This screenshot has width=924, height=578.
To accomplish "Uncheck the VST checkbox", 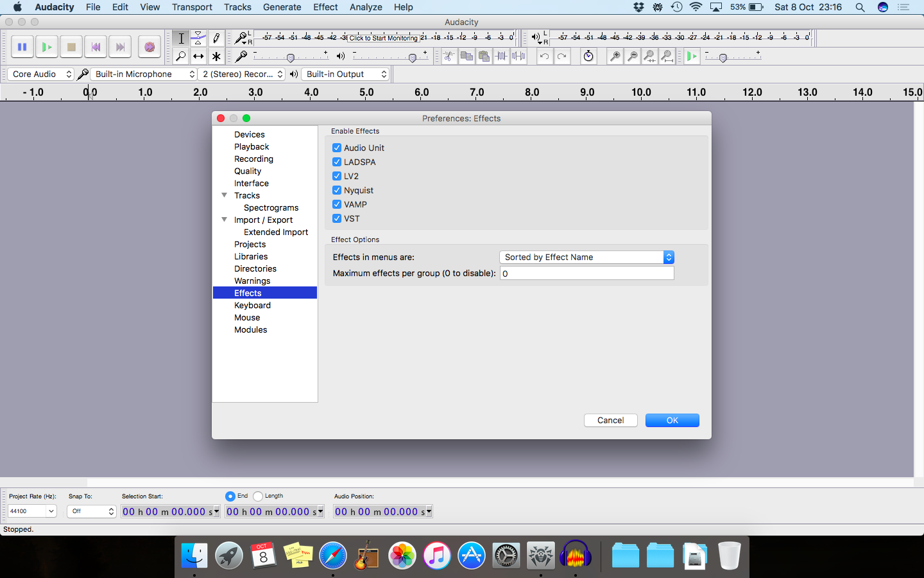I will point(337,218).
